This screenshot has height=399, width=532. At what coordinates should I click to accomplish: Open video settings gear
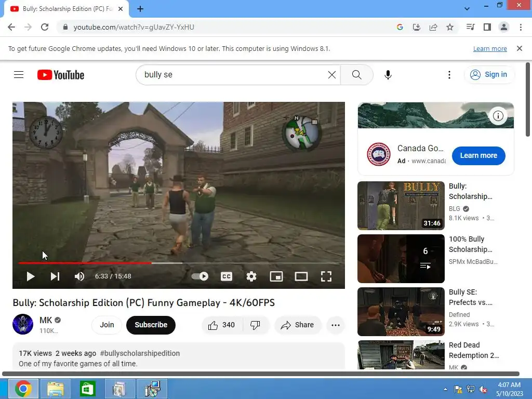pyautogui.click(x=251, y=276)
